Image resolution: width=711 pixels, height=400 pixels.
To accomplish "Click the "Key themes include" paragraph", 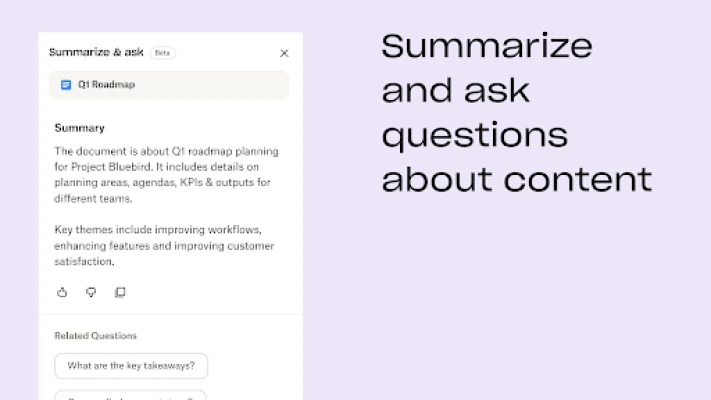I will click(164, 246).
